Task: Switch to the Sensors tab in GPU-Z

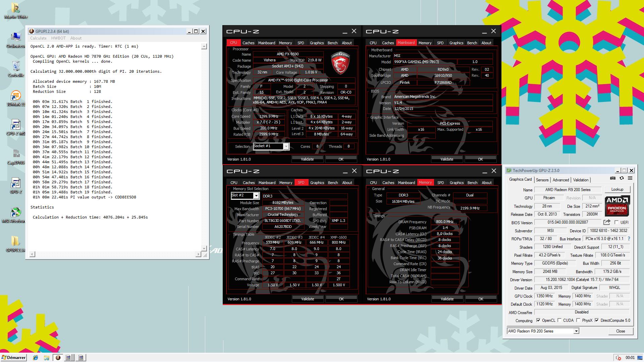Action: [542, 180]
